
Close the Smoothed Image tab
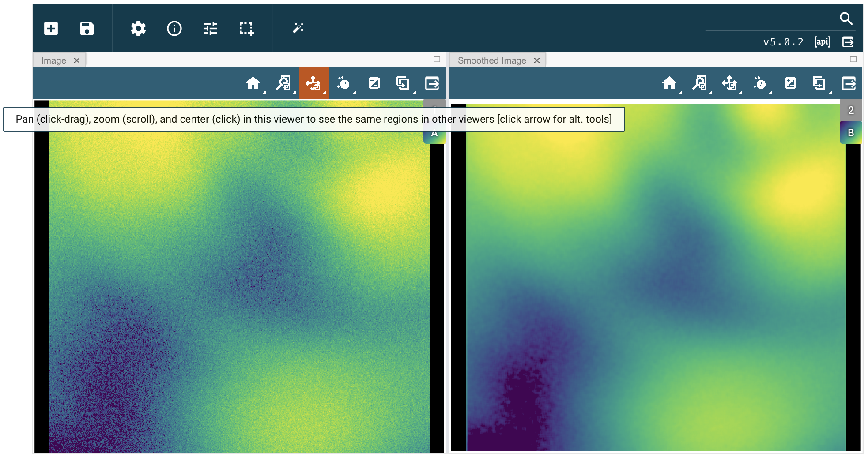click(x=537, y=60)
